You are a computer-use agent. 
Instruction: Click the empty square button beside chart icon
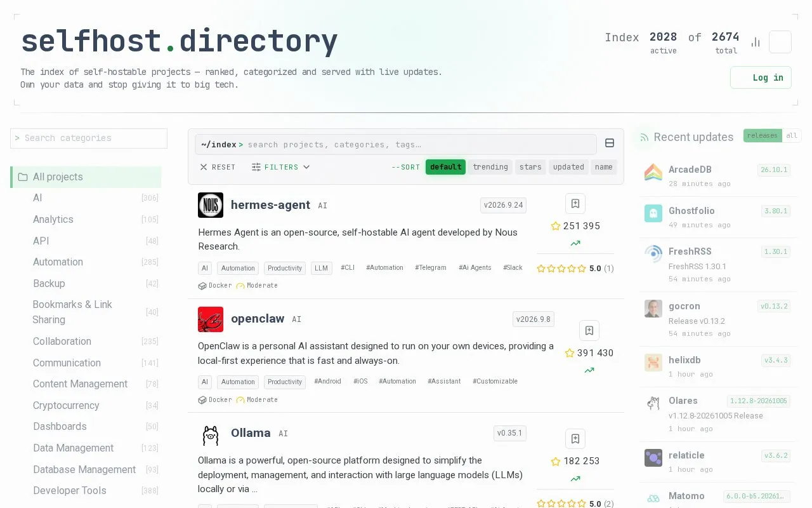[x=780, y=42]
